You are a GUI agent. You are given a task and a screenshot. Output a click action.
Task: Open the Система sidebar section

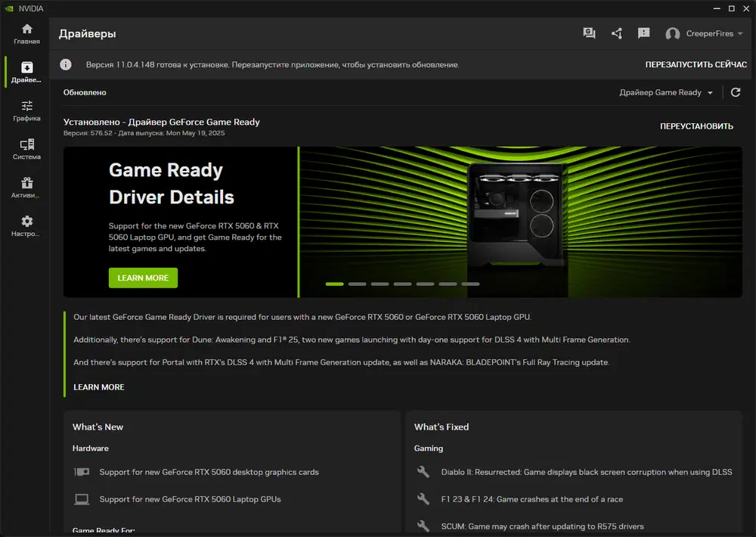(27, 150)
